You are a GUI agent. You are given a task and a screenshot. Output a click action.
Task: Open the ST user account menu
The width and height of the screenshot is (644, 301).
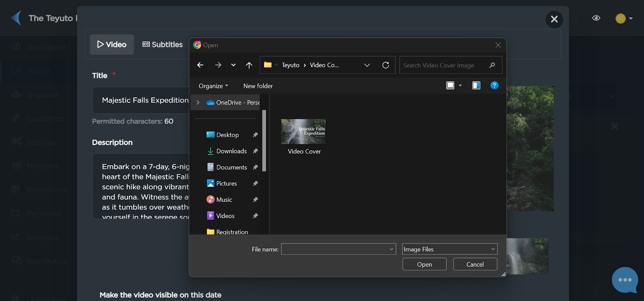[x=624, y=18]
